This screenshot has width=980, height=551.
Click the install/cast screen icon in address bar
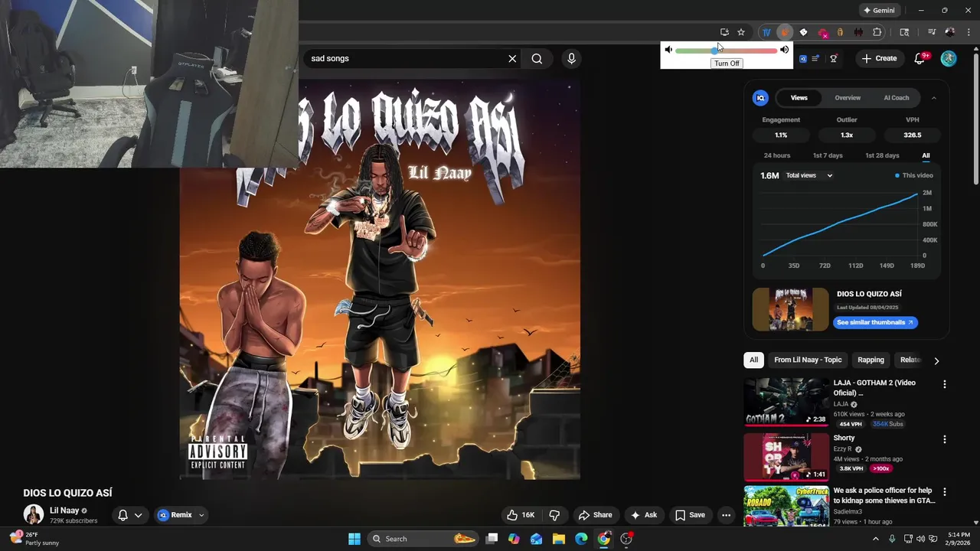tap(724, 32)
